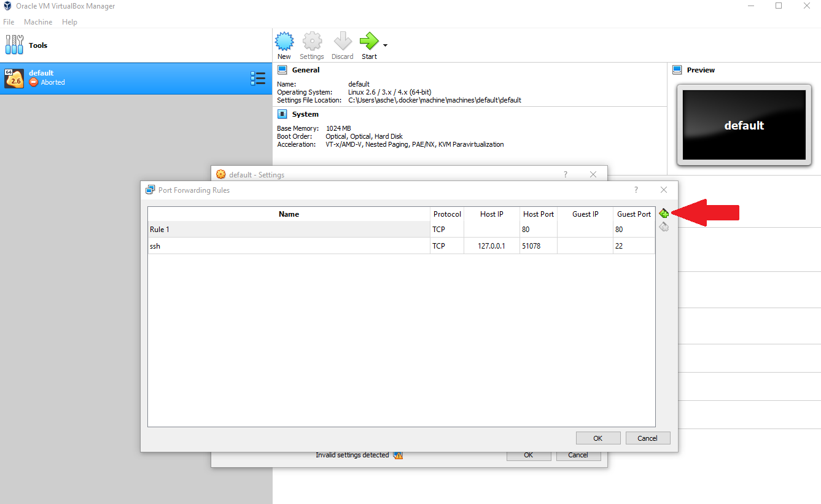Viewport: 821px width, 504px height.
Task: Click the Port Forwarding Rules title icon
Action: [x=150, y=190]
